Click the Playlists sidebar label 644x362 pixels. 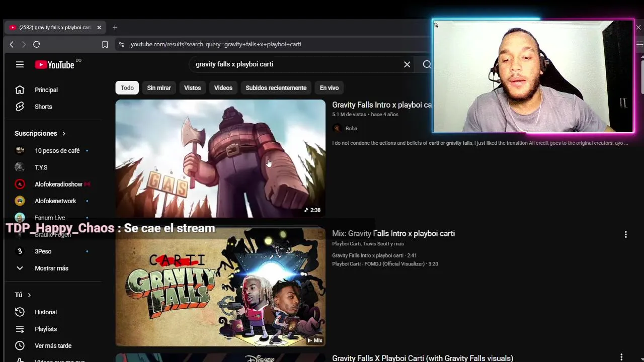[x=46, y=329]
